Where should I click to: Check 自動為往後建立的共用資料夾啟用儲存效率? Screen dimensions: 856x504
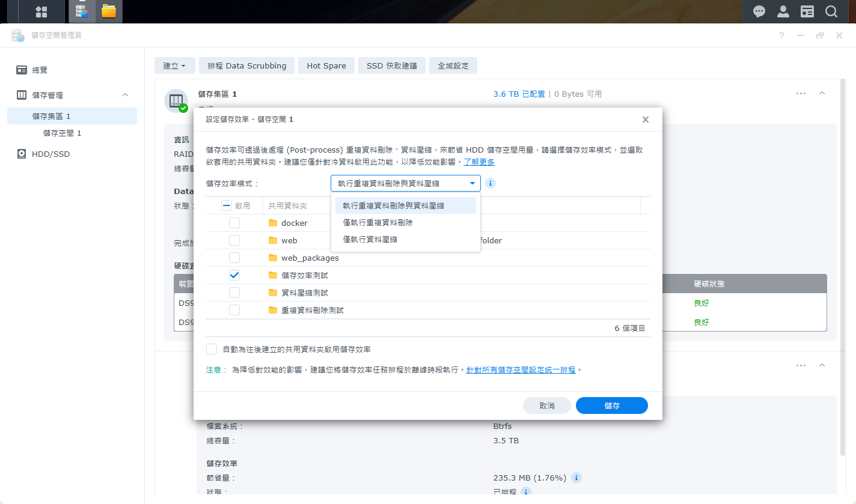pyautogui.click(x=212, y=349)
